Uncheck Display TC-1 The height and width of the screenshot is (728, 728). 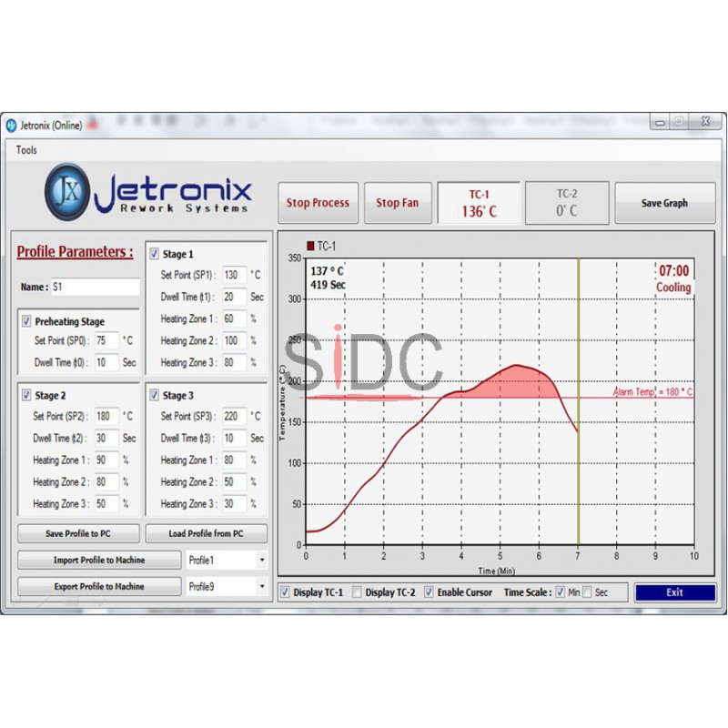[285, 592]
